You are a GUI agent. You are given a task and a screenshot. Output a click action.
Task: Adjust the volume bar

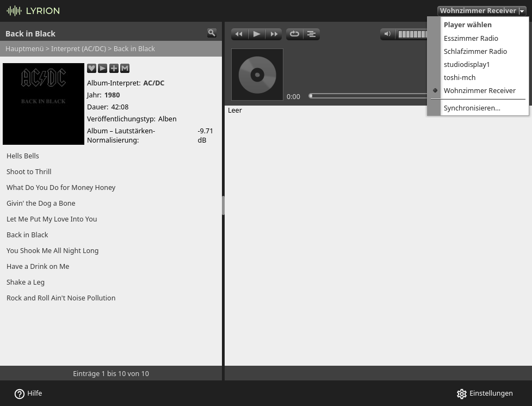(x=412, y=34)
